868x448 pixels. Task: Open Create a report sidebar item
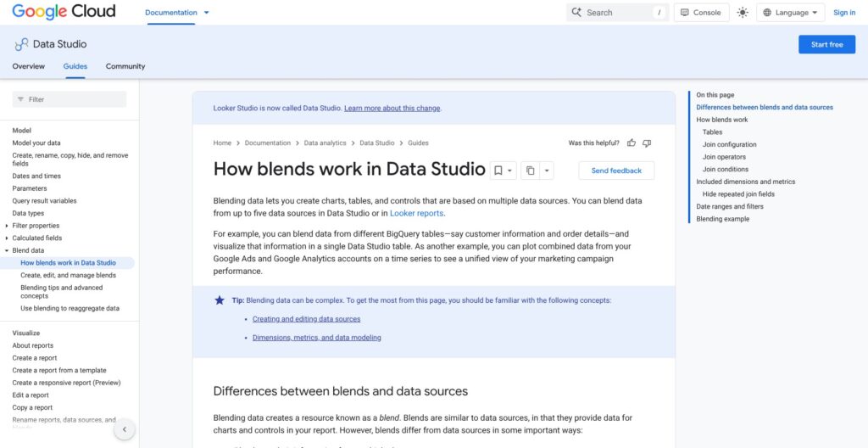(34, 357)
